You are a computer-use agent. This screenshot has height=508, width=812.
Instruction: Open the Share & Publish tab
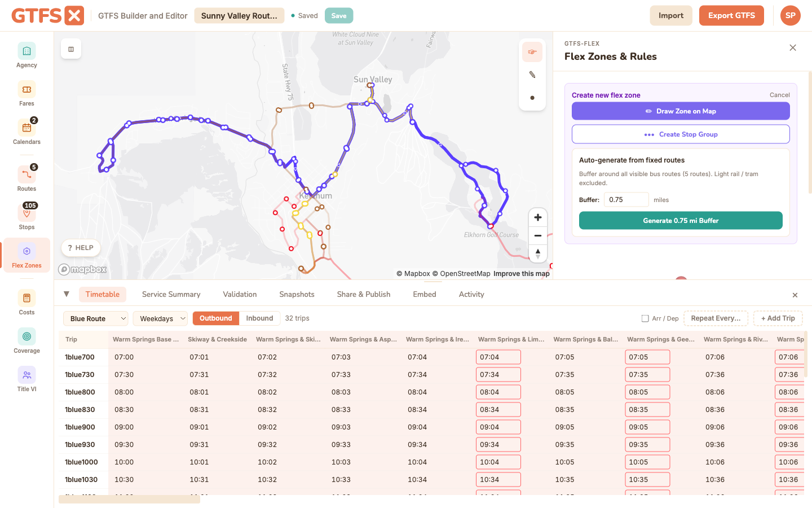[364, 294]
